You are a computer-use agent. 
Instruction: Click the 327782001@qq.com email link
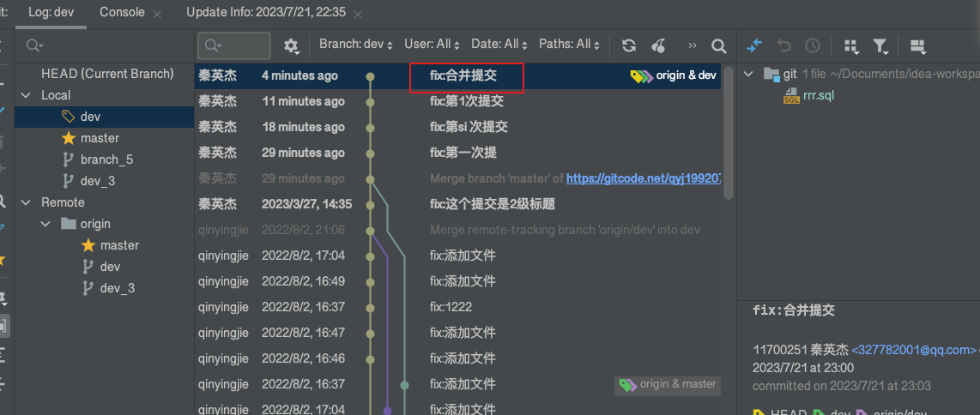coord(913,350)
